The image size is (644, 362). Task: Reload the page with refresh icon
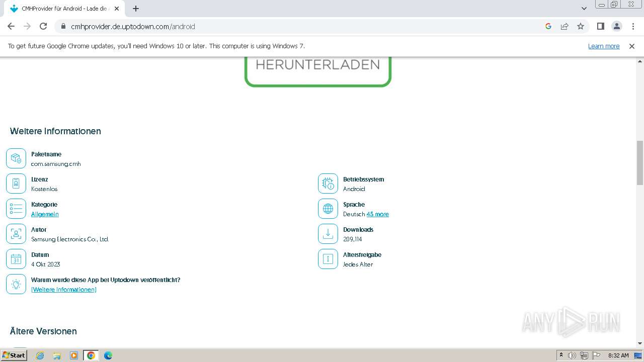coord(43,26)
